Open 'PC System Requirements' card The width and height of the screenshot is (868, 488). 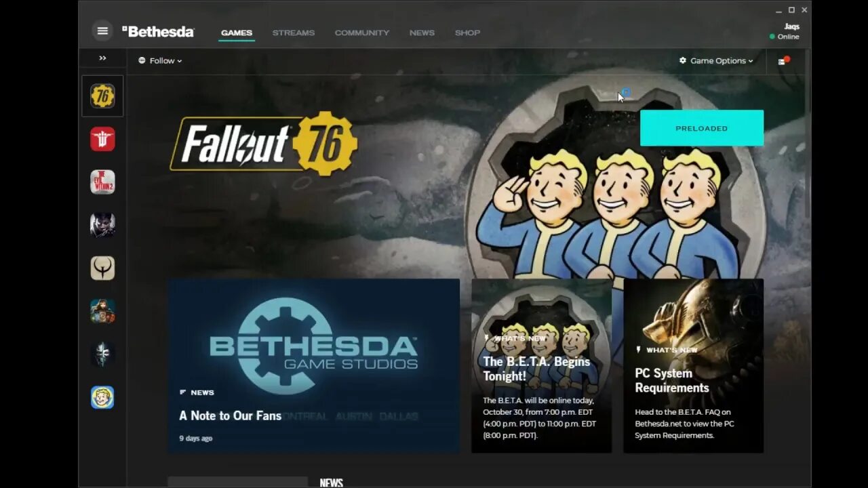pos(693,366)
